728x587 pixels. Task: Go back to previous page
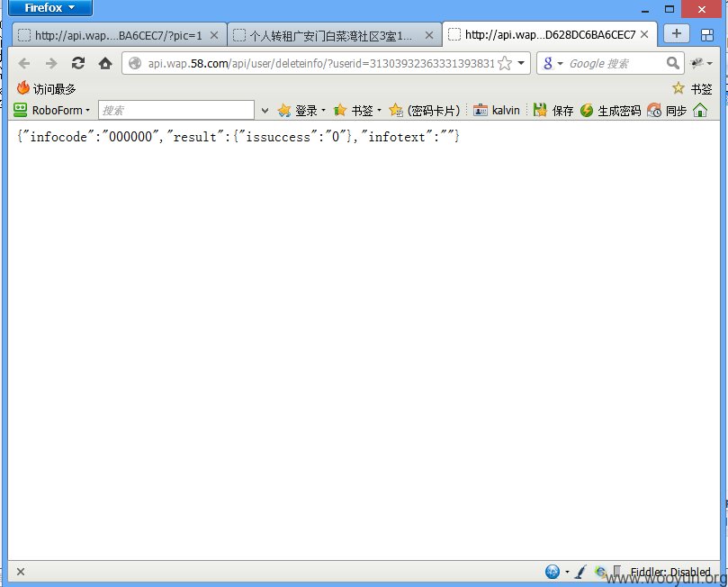[24, 63]
